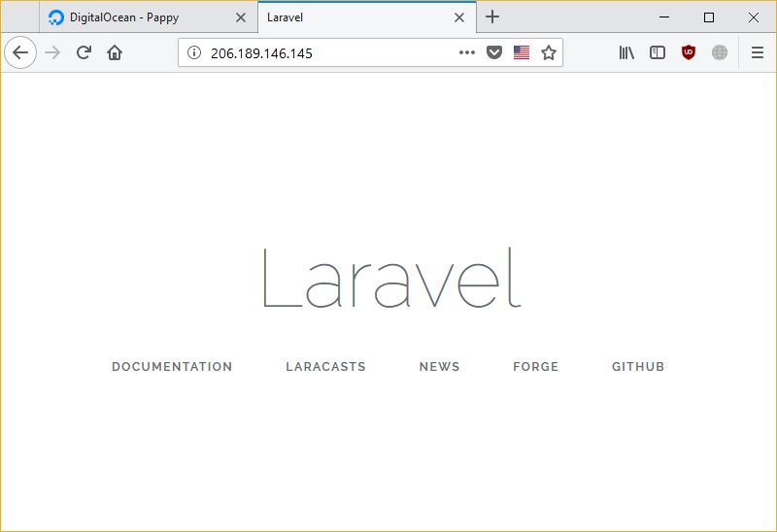The height and width of the screenshot is (532, 777).
Task: Click the US flag extension icon
Action: [x=522, y=52]
